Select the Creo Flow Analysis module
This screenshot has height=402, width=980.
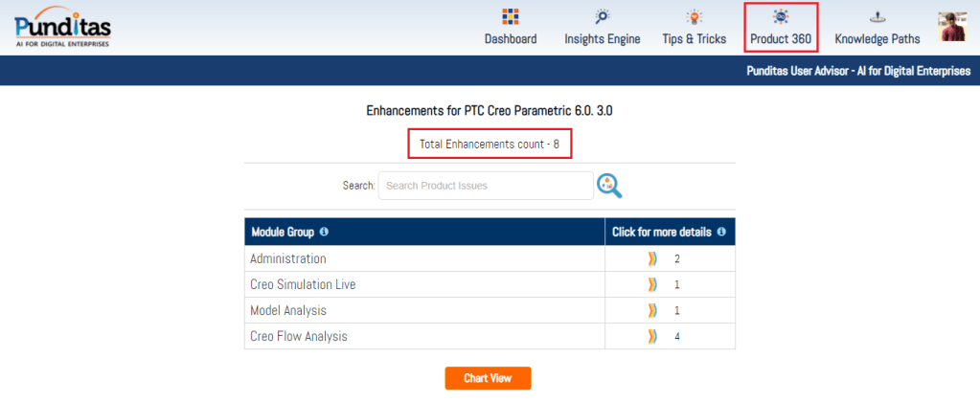pos(299,337)
